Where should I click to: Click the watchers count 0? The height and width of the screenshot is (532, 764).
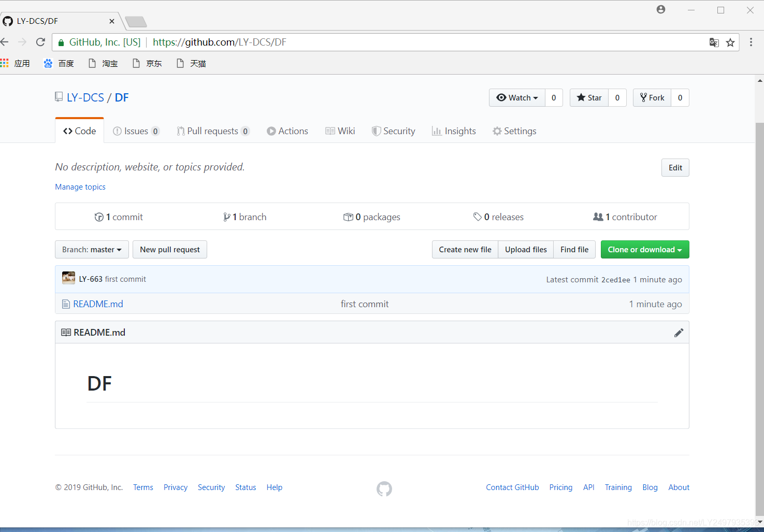[x=554, y=97]
